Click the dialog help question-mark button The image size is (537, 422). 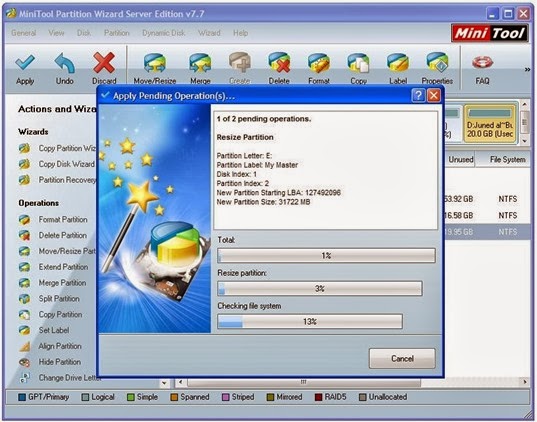coord(418,95)
